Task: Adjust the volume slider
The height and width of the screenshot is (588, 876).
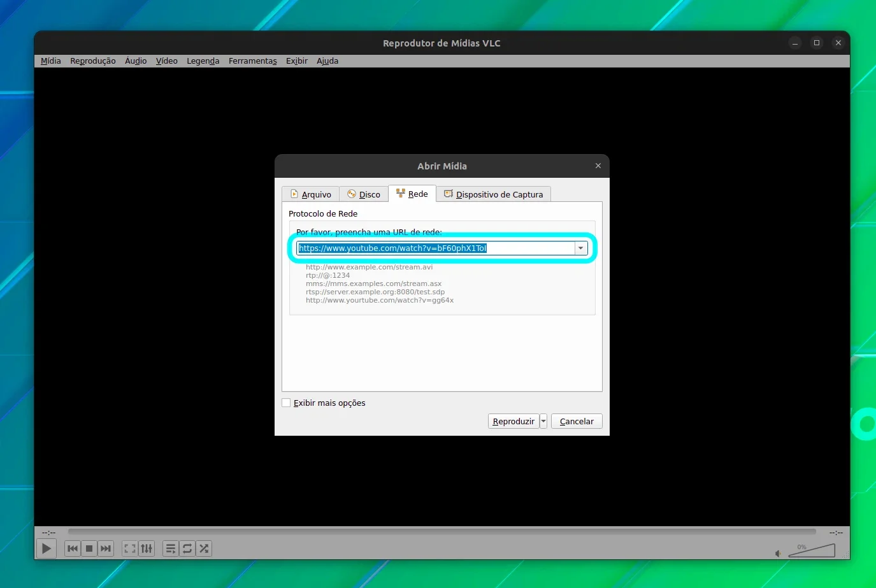Action: 812,550
